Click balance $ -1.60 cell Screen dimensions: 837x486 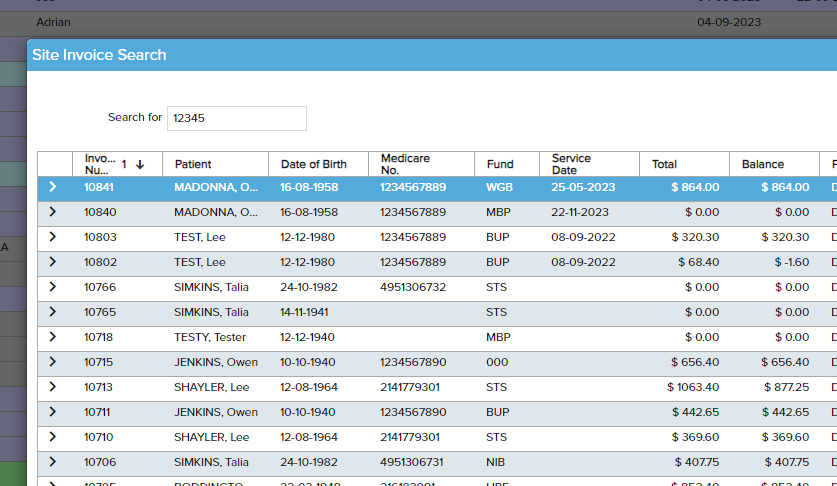792,262
